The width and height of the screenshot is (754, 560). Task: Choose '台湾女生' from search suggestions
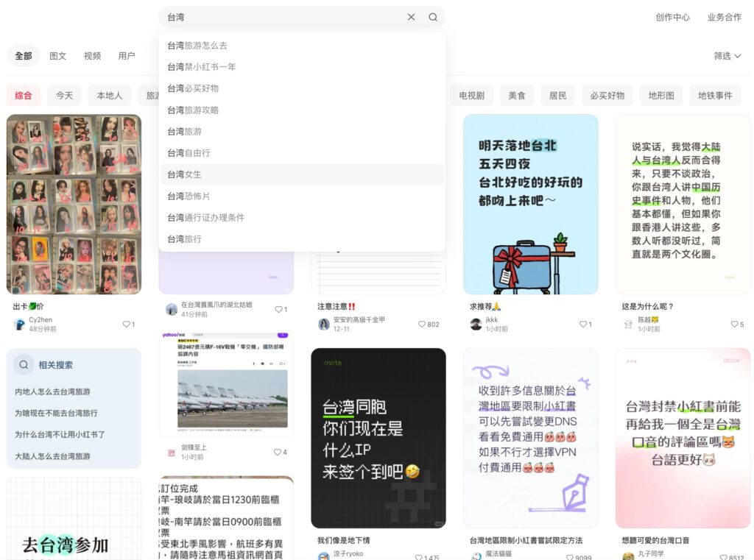click(x=184, y=174)
